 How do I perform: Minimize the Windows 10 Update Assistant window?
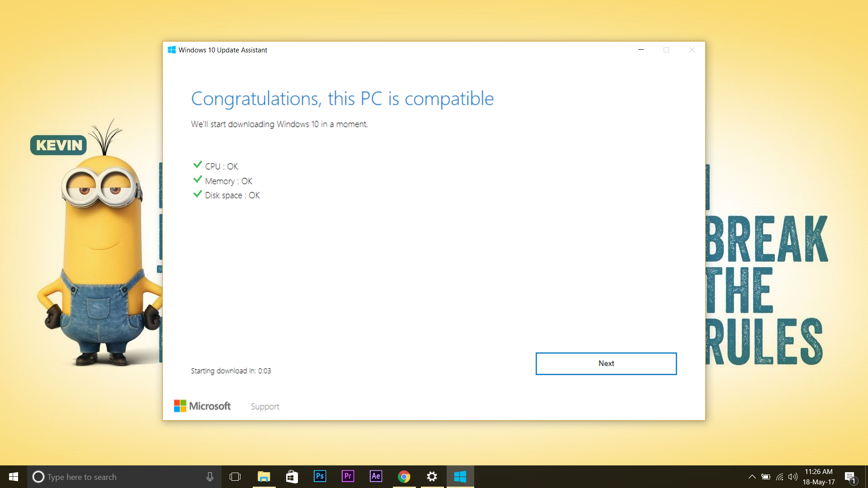click(641, 50)
